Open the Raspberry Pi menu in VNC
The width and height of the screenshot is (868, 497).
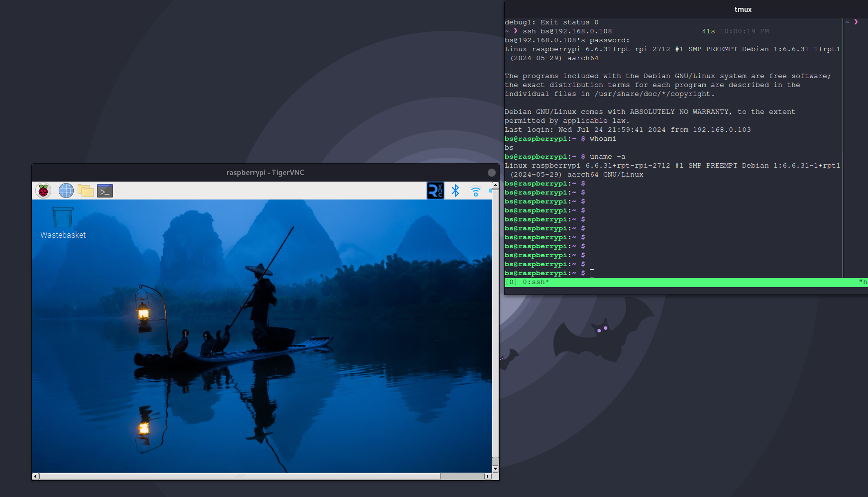[43, 191]
